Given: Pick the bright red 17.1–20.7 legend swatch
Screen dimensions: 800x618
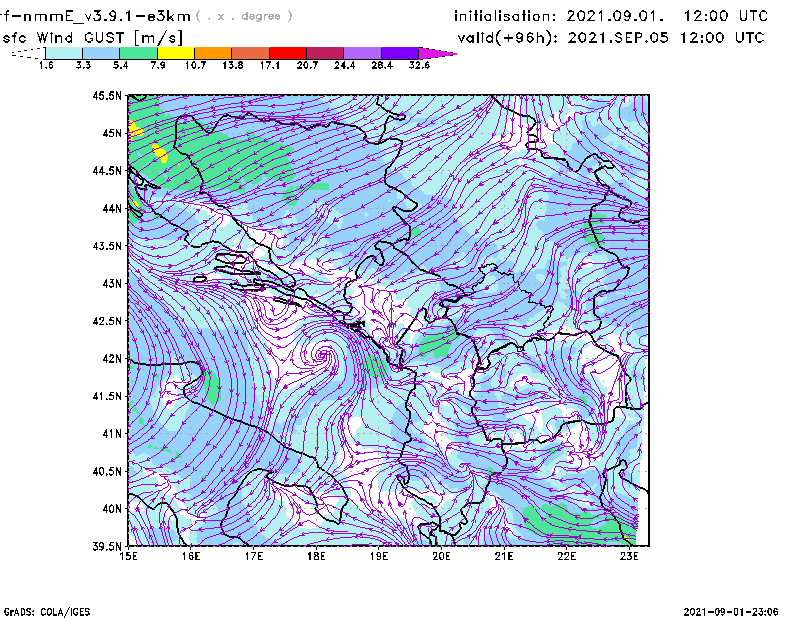Looking at the screenshot, I should point(288,53).
